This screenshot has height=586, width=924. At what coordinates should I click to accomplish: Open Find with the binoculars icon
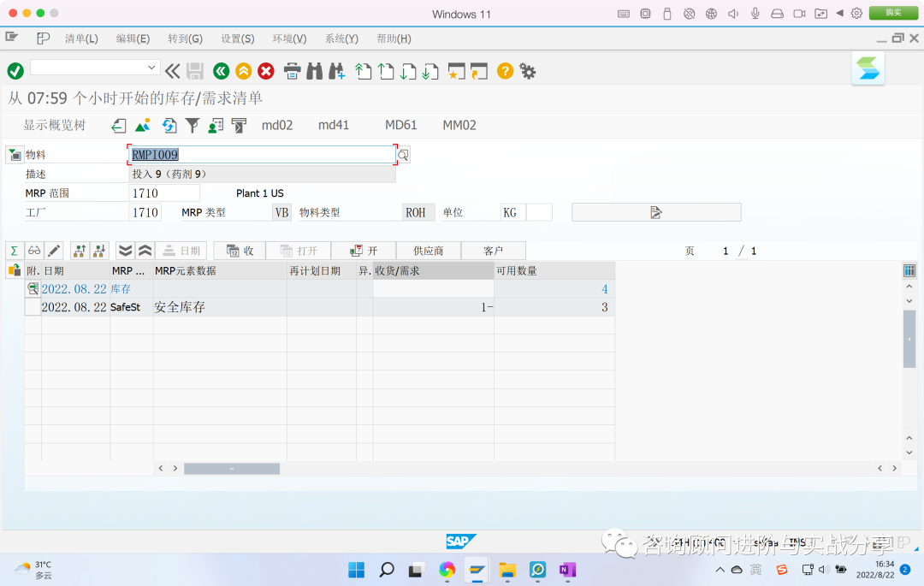tap(313, 71)
